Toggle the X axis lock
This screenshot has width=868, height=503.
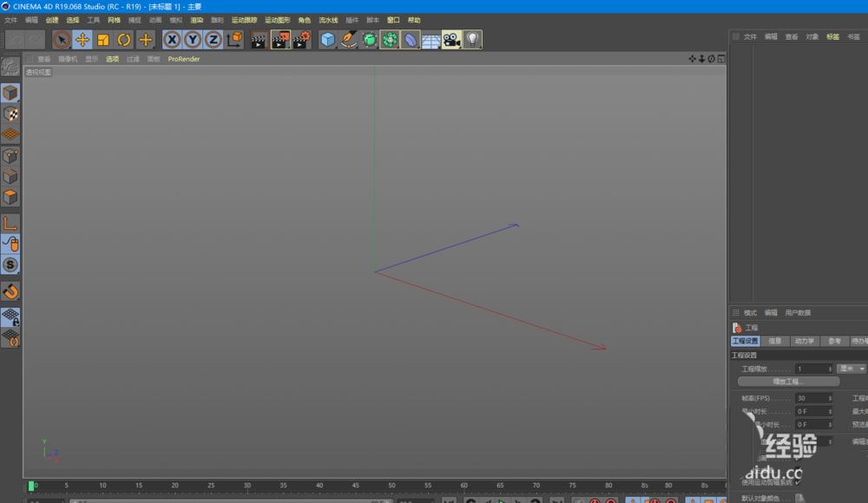click(172, 39)
